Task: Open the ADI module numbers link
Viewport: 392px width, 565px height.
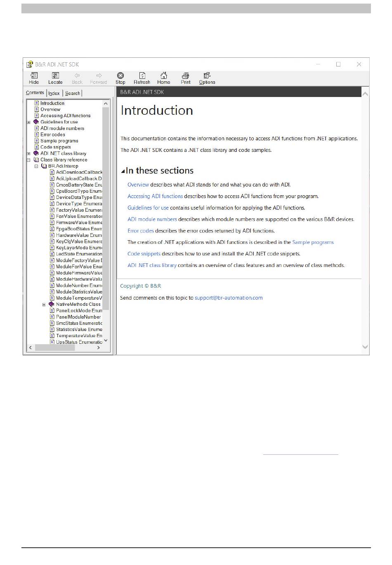Action: click(x=152, y=219)
